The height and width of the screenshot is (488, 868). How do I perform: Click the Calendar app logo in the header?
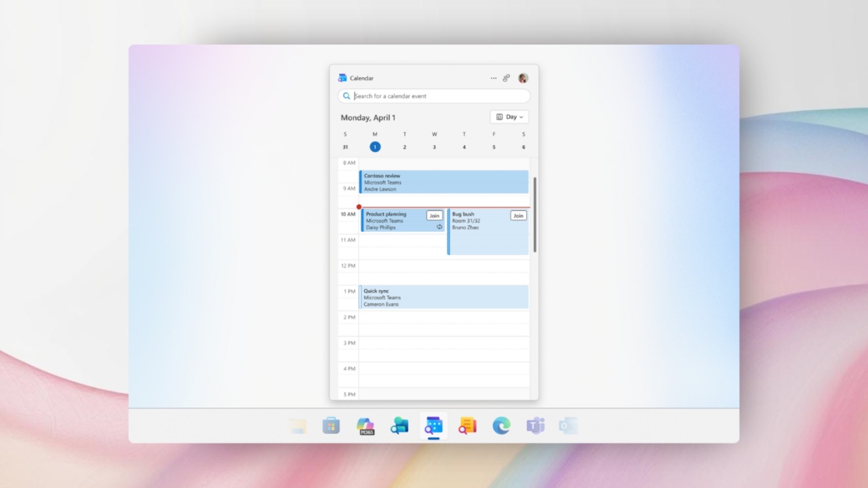342,78
